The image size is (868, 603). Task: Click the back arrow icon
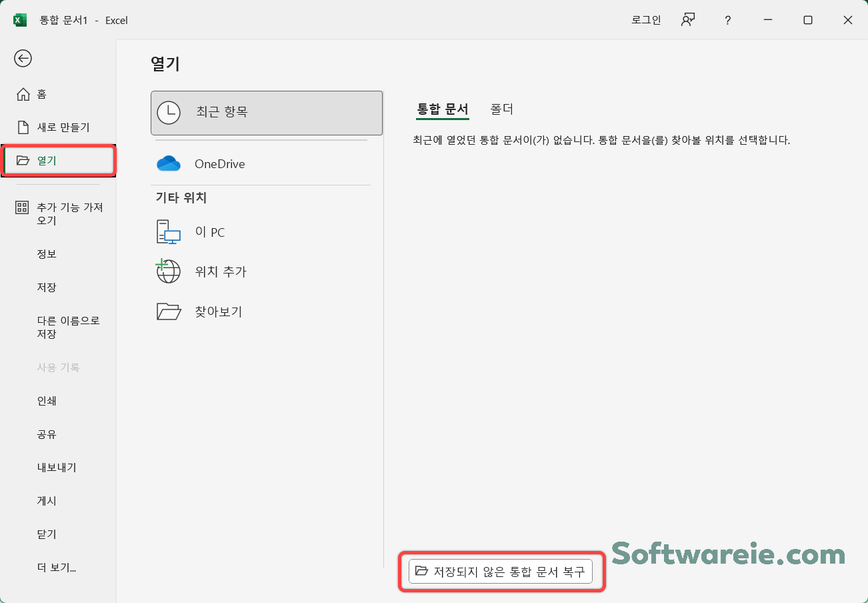click(x=23, y=59)
